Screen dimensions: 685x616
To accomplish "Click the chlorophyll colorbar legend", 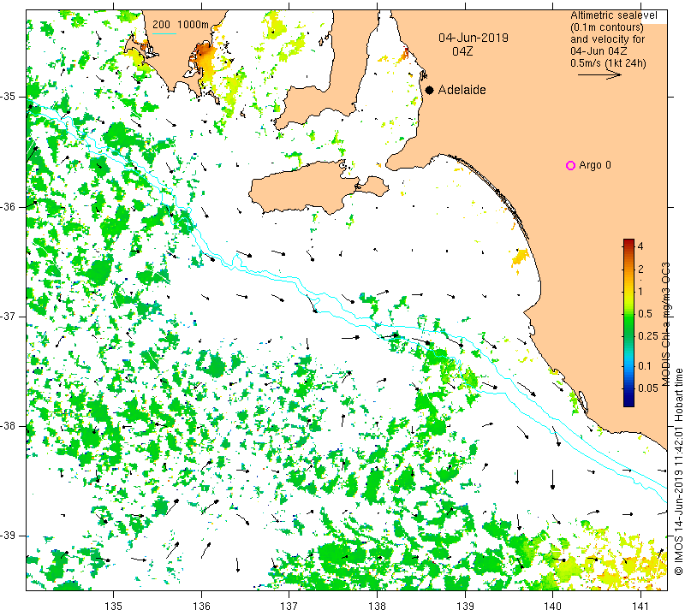I will pyautogui.click(x=628, y=323).
